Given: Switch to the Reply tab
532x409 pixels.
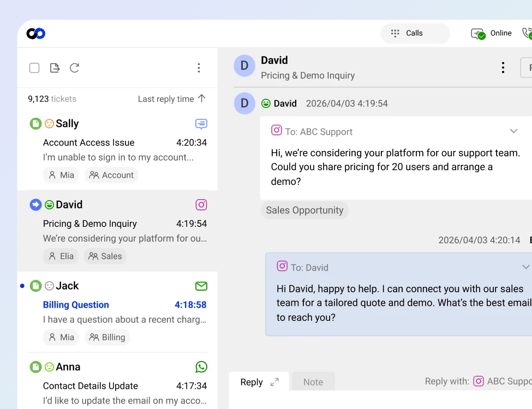Looking at the screenshot, I should tap(252, 382).
